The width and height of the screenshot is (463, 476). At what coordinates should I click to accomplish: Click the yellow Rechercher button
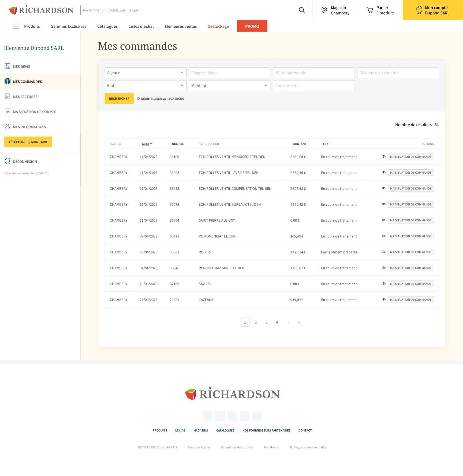119,99
